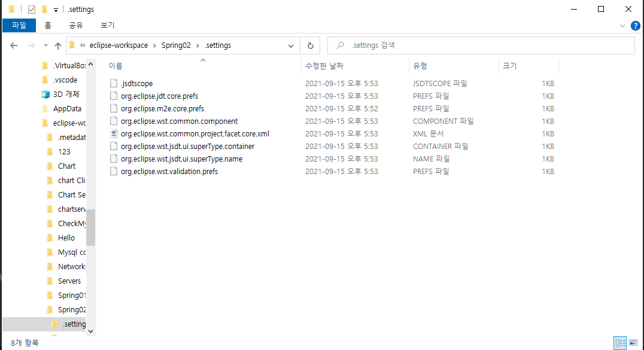Click the properties icon in the title bar
The width and height of the screenshot is (644, 350).
32,9
